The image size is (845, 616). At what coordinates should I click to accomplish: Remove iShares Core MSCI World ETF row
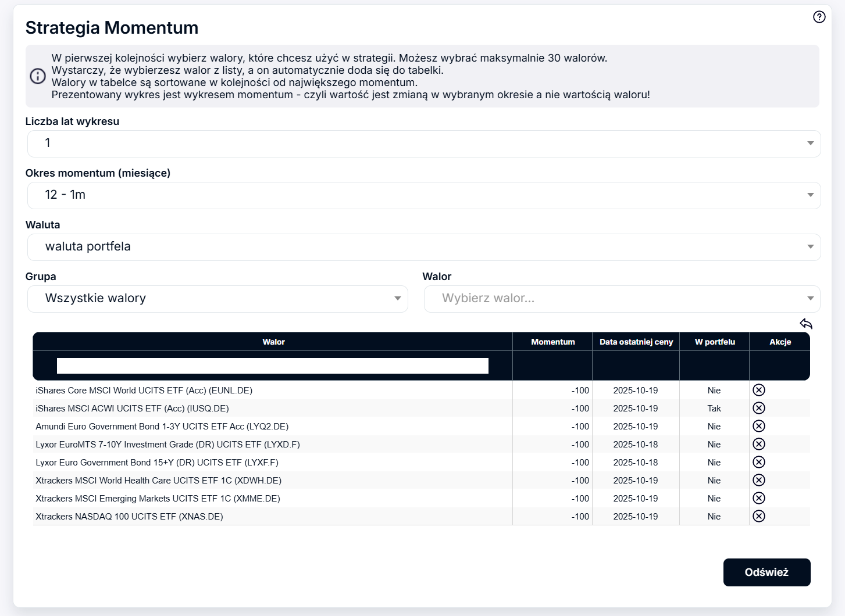click(758, 390)
